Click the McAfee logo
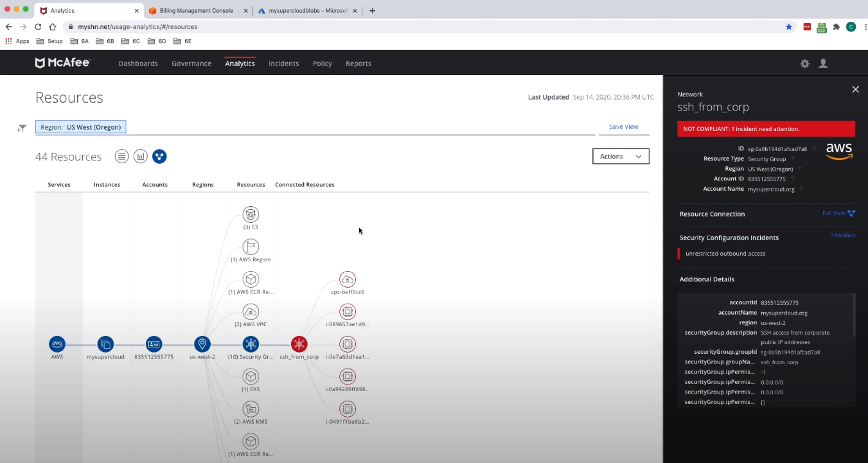The width and height of the screenshot is (868, 463). pyautogui.click(x=63, y=63)
